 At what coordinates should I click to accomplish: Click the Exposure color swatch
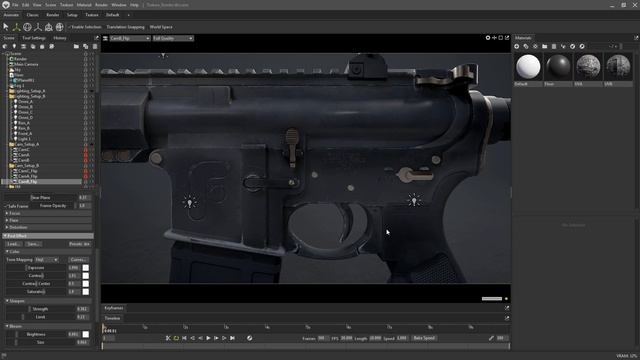pos(86,268)
